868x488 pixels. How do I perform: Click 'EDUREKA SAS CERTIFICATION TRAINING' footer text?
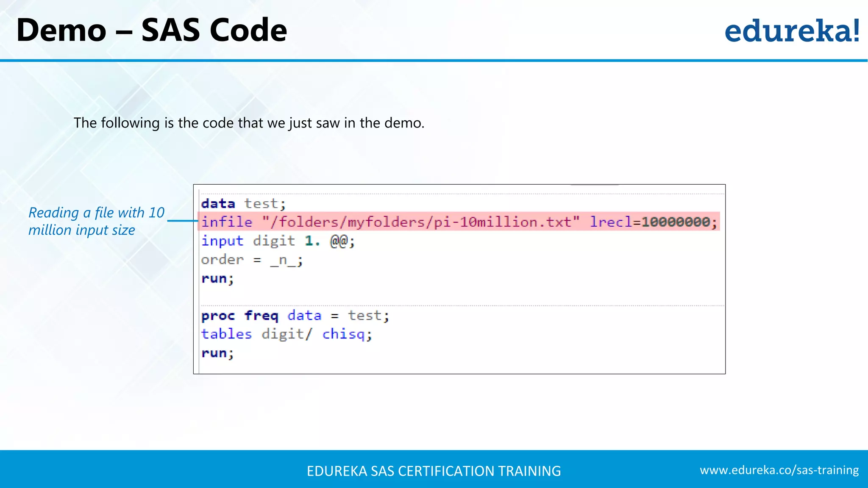coord(434,471)
